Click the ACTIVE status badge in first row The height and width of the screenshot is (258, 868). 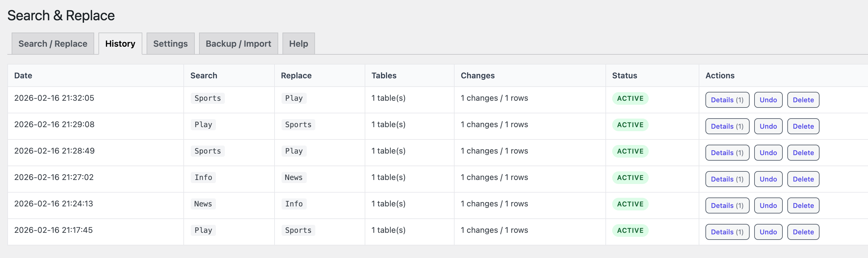630,99
